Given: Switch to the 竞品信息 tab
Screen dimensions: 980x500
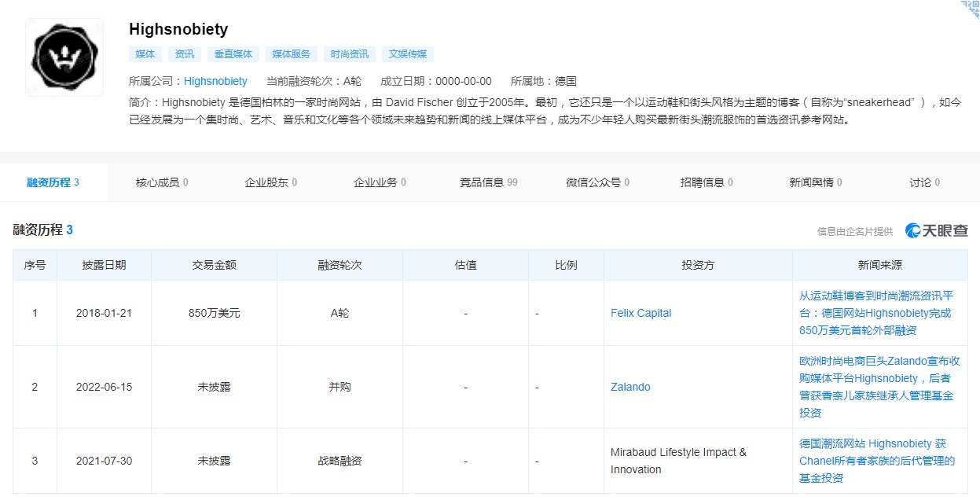Looking at the screenshot, I should tap(489, 182).
